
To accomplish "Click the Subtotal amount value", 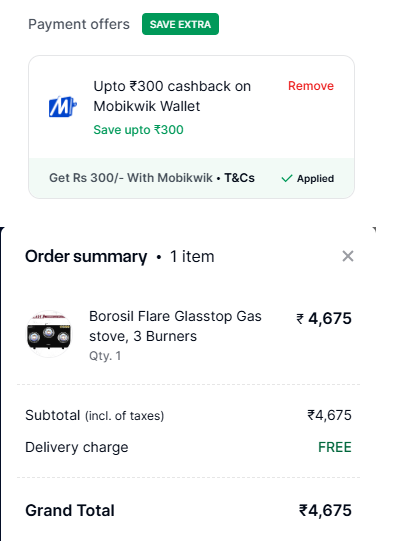I will pos(329,415).
